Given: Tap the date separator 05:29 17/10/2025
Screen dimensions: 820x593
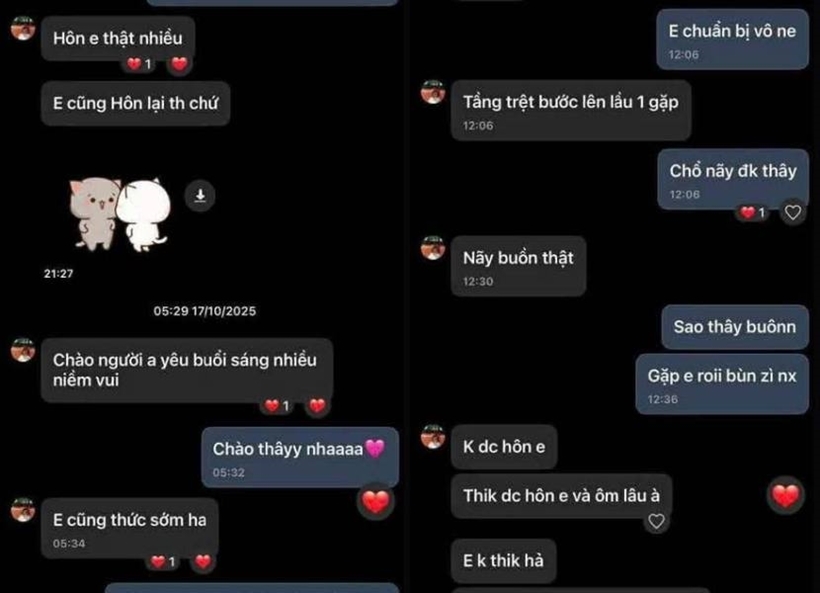Looking at the screenshot, I should pyautogui.click(x=204, y=311).
